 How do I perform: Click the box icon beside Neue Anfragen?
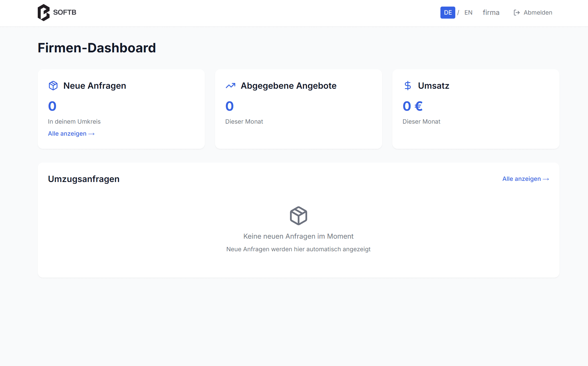(53, 86)
